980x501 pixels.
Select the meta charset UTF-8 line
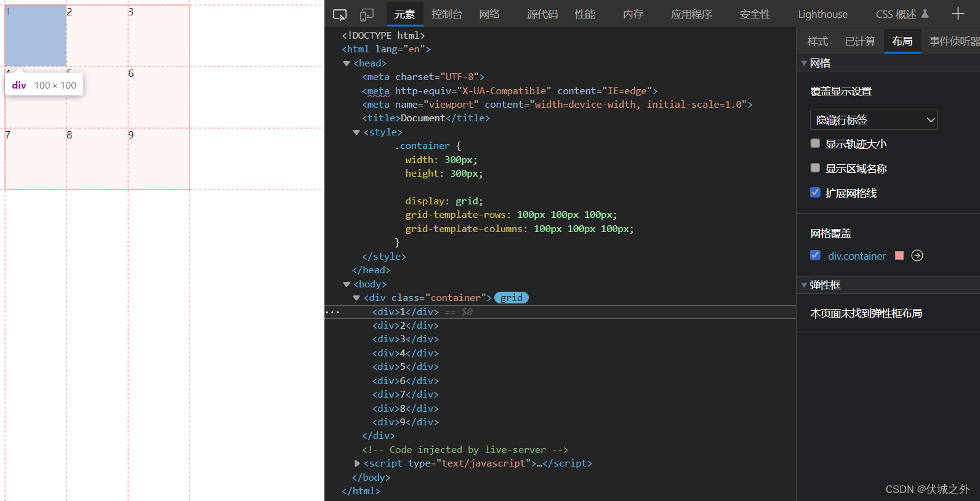pos(424,77)
